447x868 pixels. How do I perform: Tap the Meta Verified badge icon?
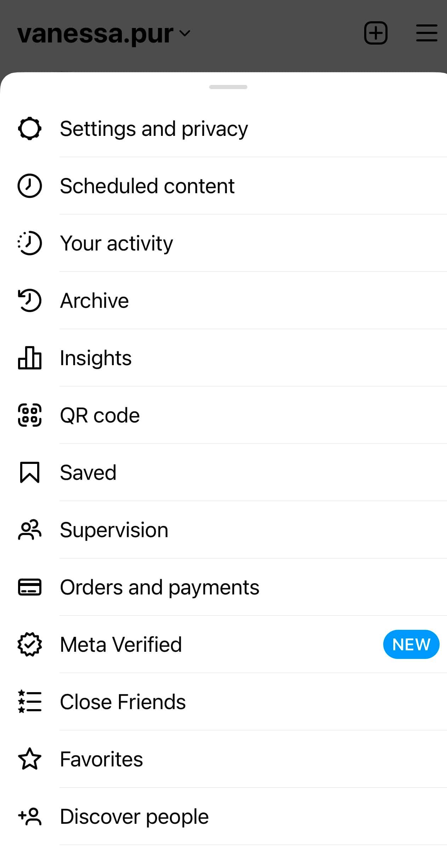pyautogui.click(x=30, y=644)
